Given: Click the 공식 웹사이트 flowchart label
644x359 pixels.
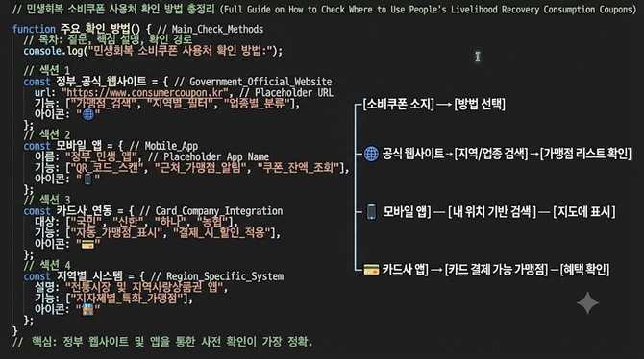Looking at the screenshot, I should (x=412, y=154).
